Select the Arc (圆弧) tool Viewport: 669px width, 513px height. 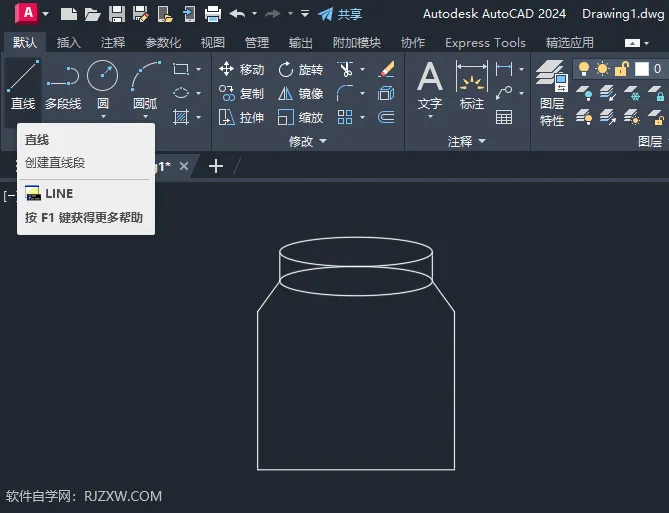coord(145,85)
